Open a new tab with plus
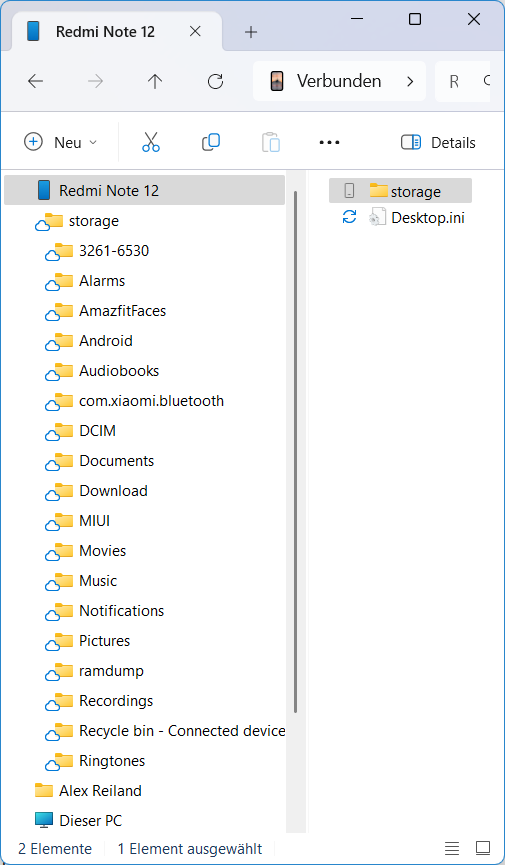The width and height of the screenshot is (505, 865). [251, 32]
